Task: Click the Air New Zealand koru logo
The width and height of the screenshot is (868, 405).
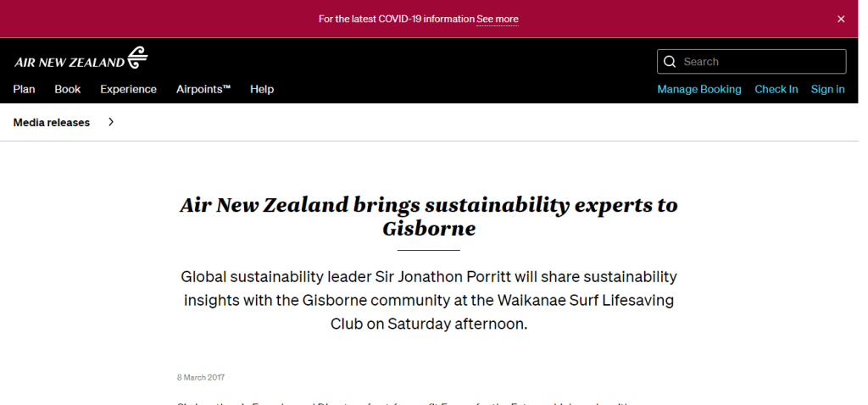Action: [x=137, y=58]
